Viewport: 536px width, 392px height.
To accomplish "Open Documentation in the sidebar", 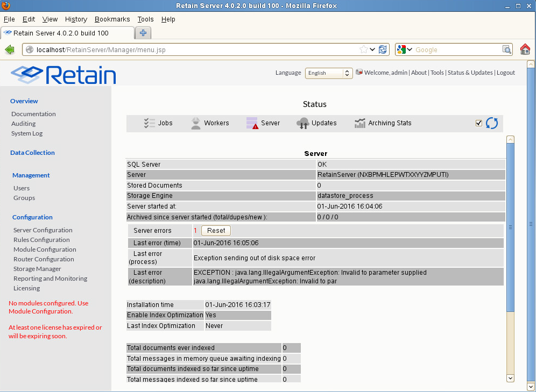I will coord(33,114).
